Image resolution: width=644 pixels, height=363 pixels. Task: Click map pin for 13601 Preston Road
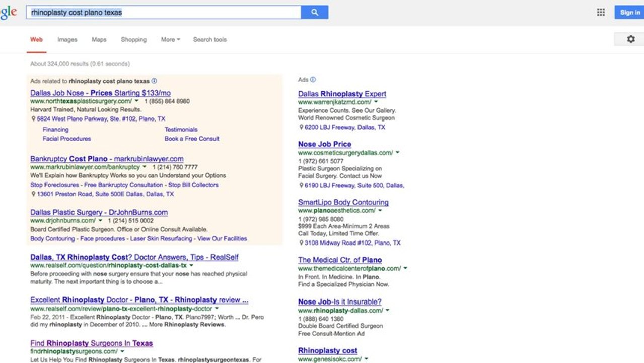33,194
